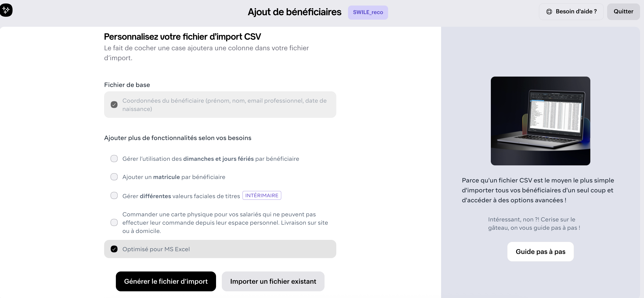644x298 pixels.
Task: Open the Guide pas à pas
Action: click(540, 252)
